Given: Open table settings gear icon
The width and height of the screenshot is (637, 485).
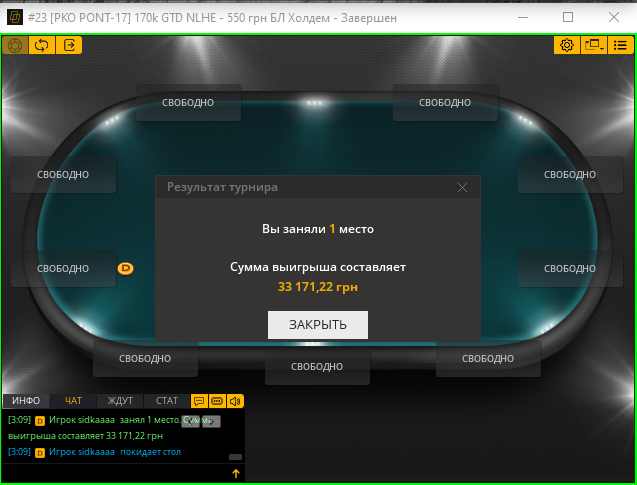Looking at the screenshot, I should (x=567, y=45).
